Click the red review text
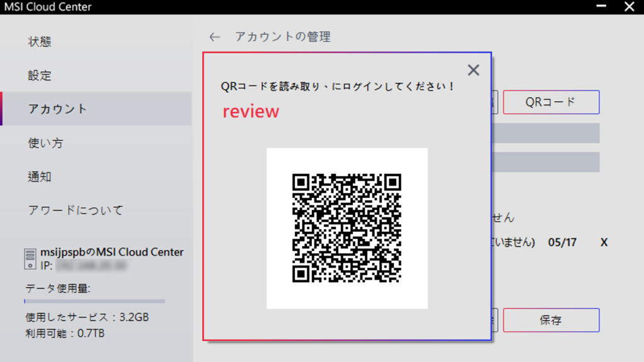 (x=250, y=112)
